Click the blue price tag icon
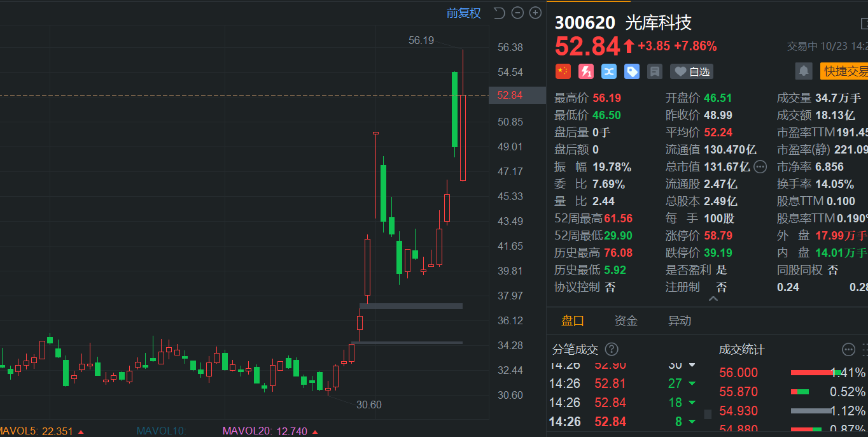The image size is (868, 437). [631, 71]
